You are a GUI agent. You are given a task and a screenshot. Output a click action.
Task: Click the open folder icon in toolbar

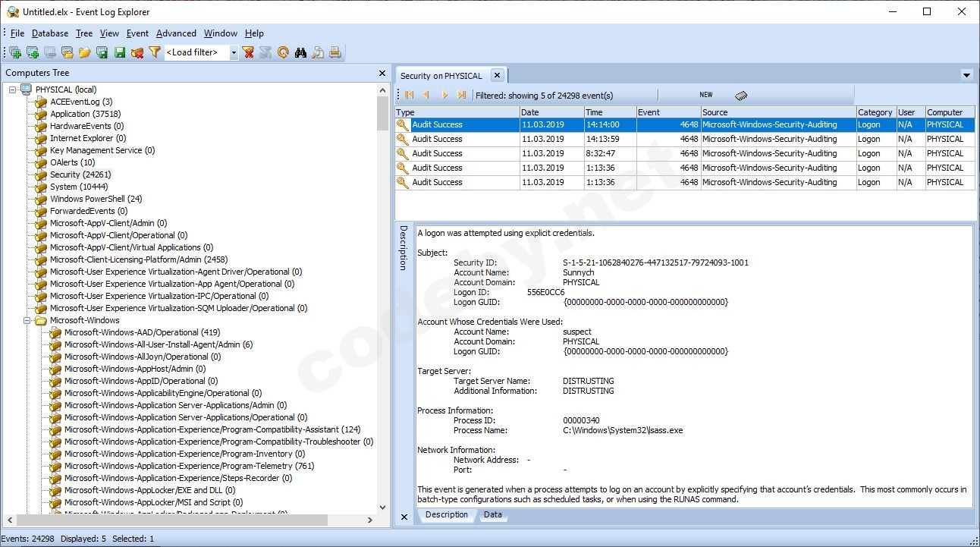[84, 52]
